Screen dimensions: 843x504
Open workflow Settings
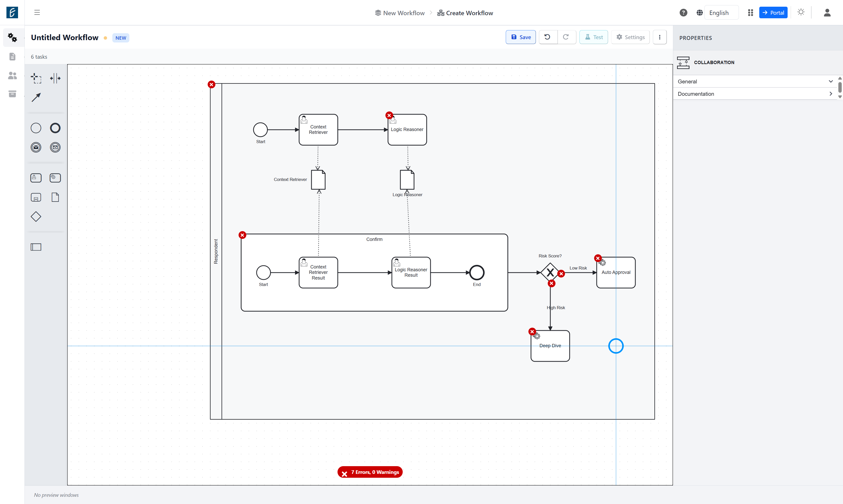tap(630, 37)
